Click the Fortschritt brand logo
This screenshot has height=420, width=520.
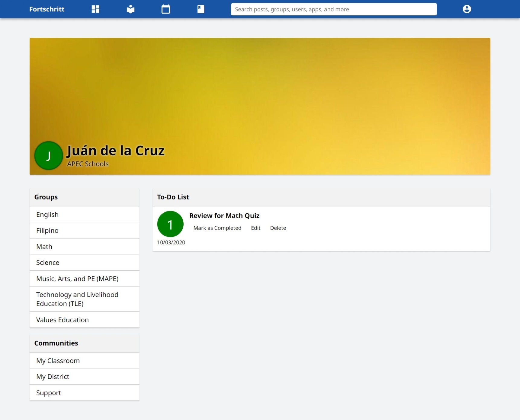tap(47, 9)
